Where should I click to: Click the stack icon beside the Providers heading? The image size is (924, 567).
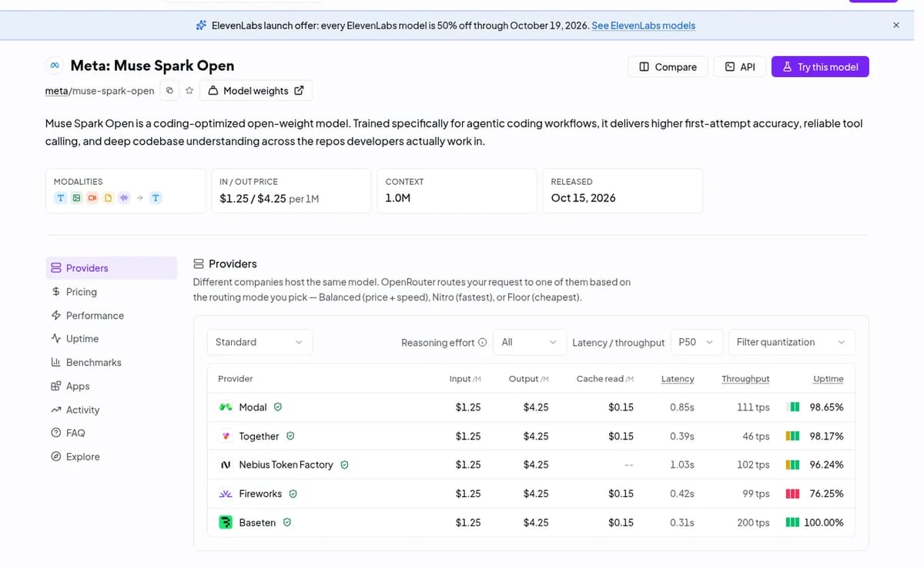click(199, 263)
